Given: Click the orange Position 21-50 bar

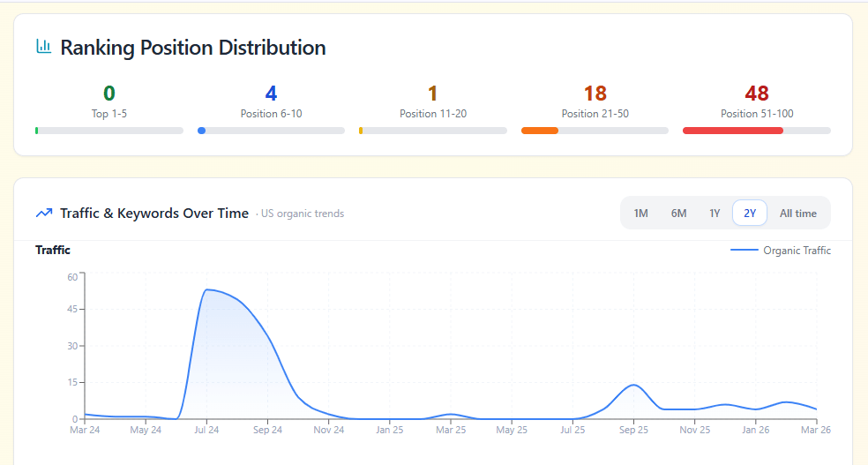Looking at the screenshot, I should coord(540,131).
